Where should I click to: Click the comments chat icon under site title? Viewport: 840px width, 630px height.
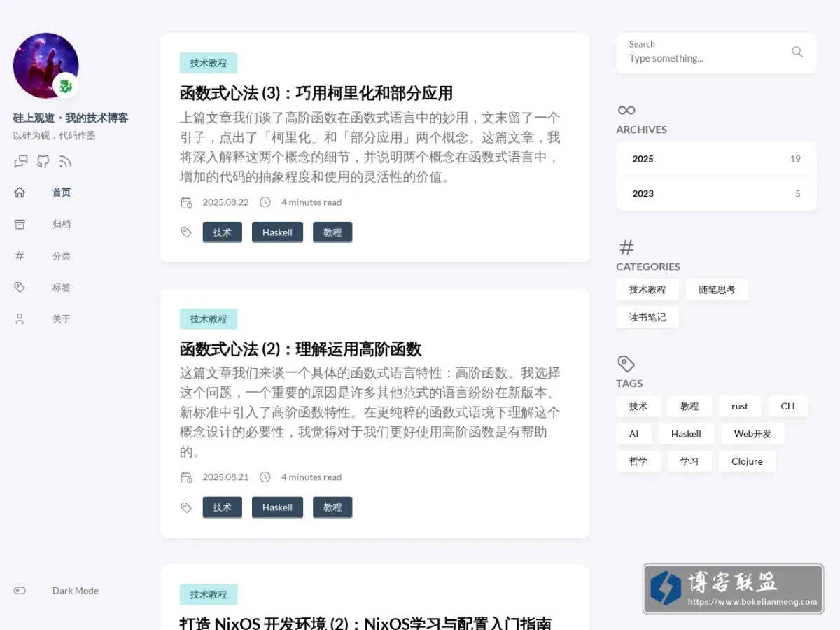(x=21, y=162)
